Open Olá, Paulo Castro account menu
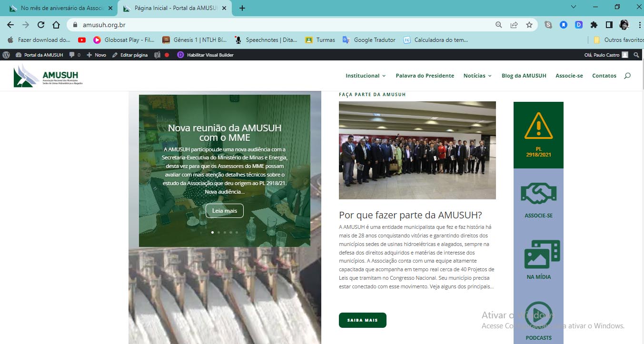Screen dimensions: 644x344 pos(606,55)
